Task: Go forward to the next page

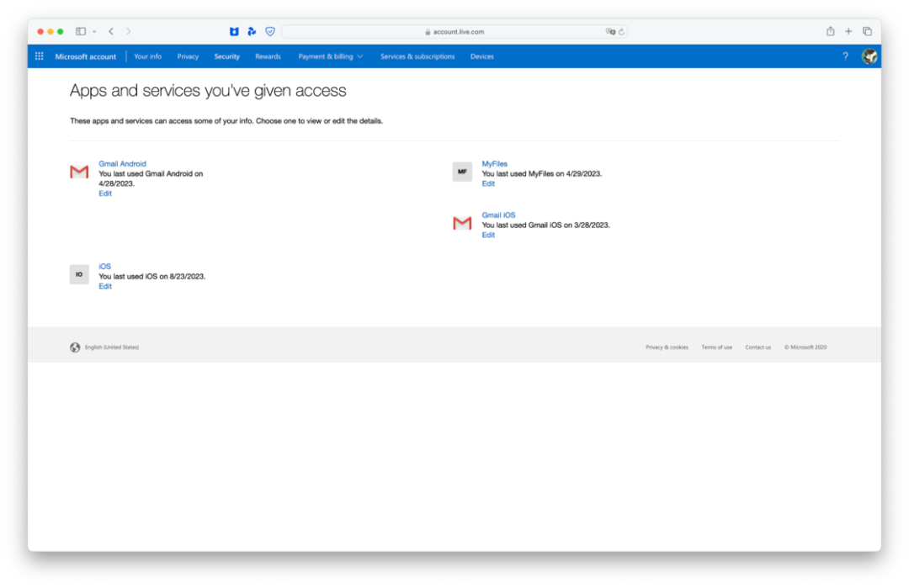Action: pos(129,31)
